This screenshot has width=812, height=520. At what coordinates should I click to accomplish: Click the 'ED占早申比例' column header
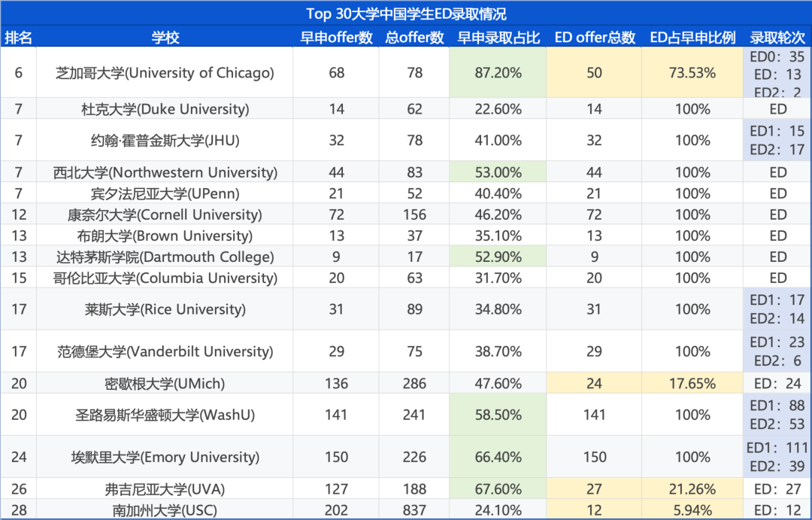coord(692,38)
